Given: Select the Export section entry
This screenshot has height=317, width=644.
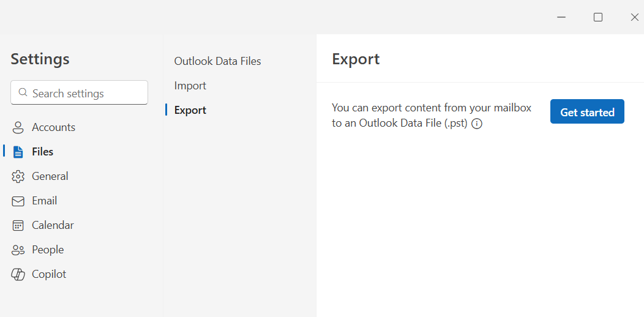Looking at the screenshot, I should click(x=190, y=110).
